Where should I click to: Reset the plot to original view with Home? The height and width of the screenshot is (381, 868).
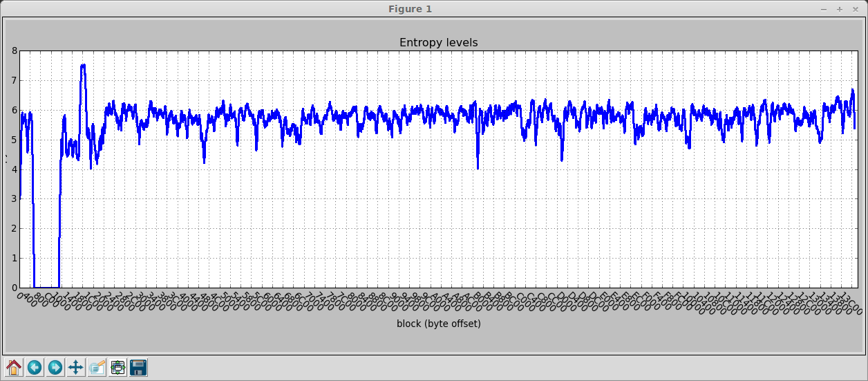14,367
